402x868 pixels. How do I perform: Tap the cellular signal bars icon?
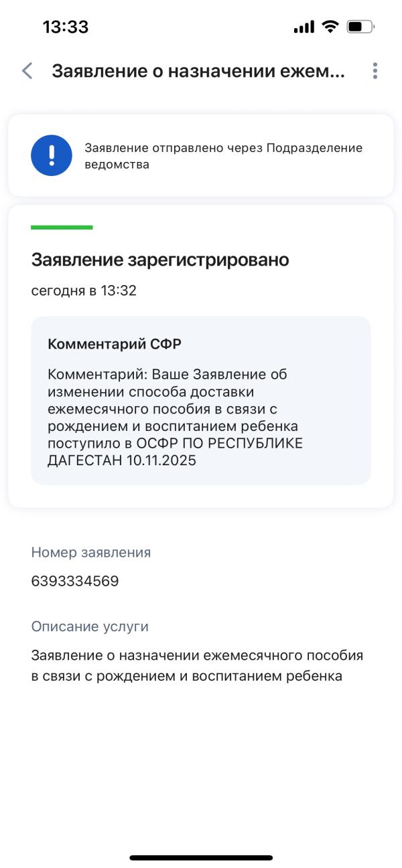tap(304, 27)
